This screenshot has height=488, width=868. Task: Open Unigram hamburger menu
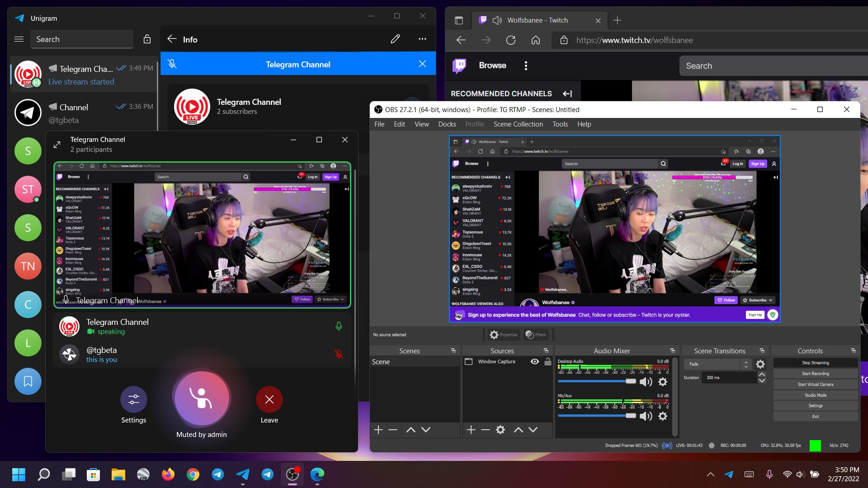[19, 39]
